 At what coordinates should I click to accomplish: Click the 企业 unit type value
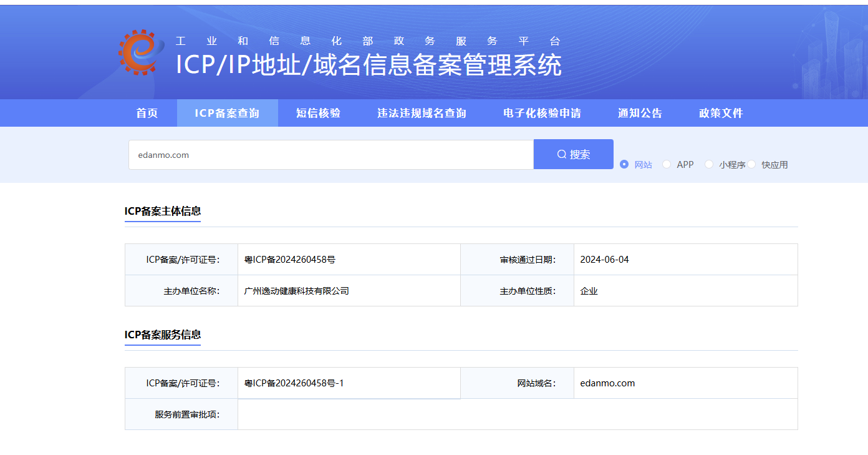tap(589, 291)
